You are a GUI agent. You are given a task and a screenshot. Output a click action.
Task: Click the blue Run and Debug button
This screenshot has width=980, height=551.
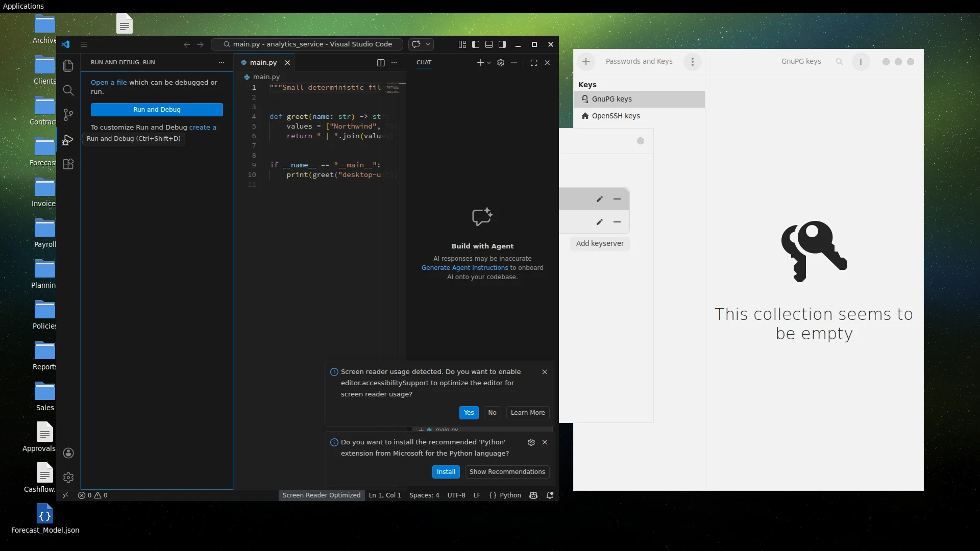(157, 110)
